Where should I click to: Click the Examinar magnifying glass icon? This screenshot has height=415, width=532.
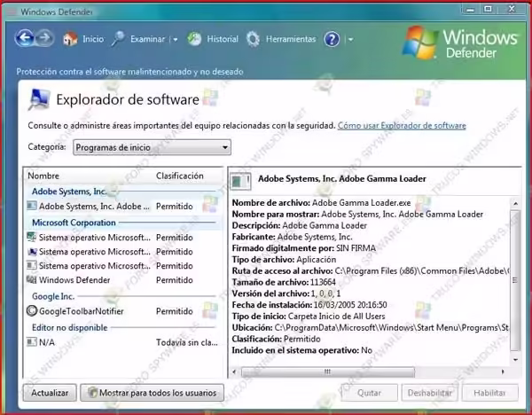pos(119,39)
